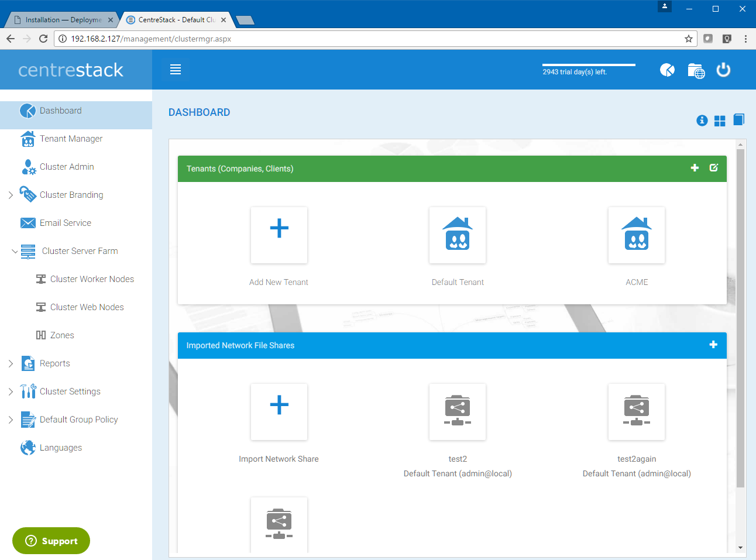This screenshot has width=756, height=560.
Task: Switch to grid view icon
Action: coord(720,121)
